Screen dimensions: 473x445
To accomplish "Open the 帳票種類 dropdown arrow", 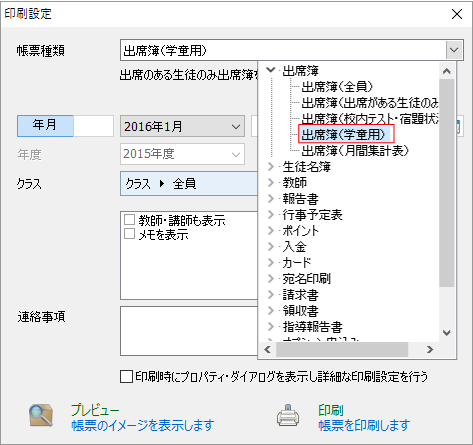I will click(454, 50).
